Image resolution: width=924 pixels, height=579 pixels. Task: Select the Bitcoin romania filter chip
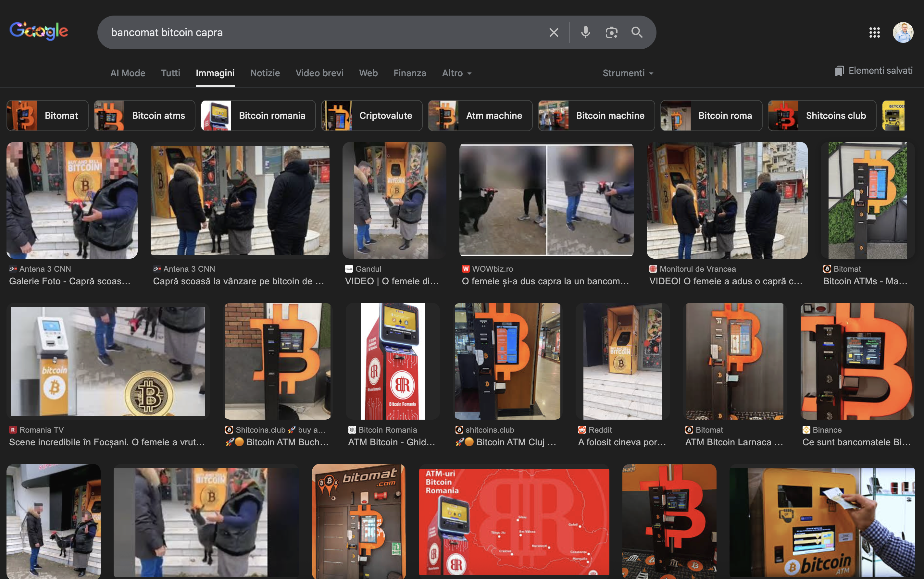pyautogui.click(x=258, y=116)
